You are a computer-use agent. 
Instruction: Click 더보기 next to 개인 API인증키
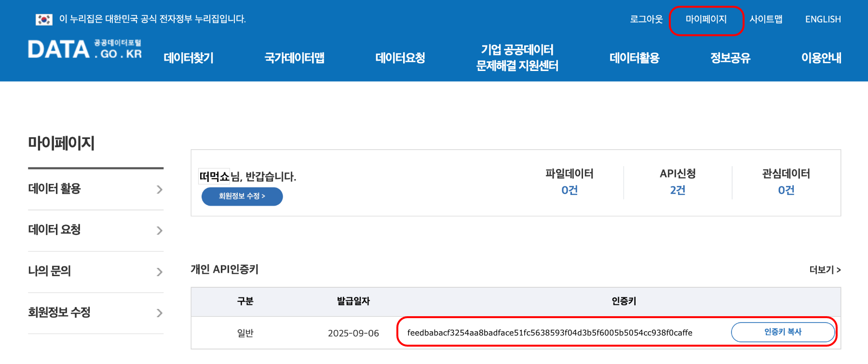(825, 270)
